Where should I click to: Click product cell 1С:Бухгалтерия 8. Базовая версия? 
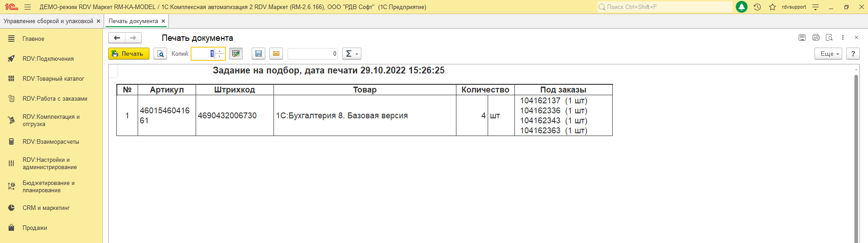click(365, 116)
